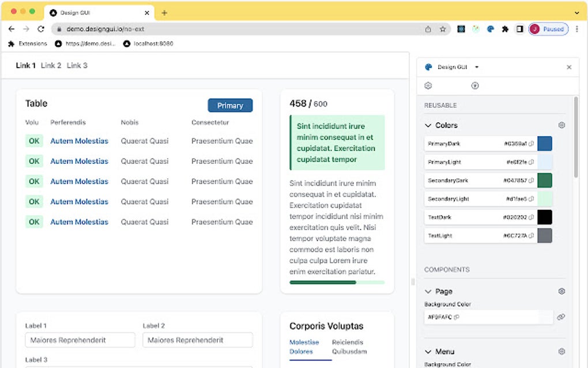Image resolution: width=588 pixels, height=368 pixels.
Task: Click the Page section settings gear
Action: [x=561, y=291]
